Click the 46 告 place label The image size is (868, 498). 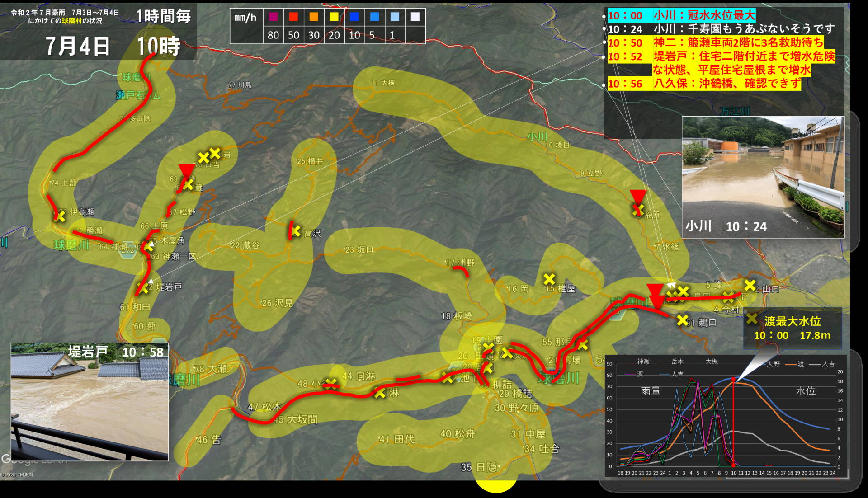coord(209,439)
